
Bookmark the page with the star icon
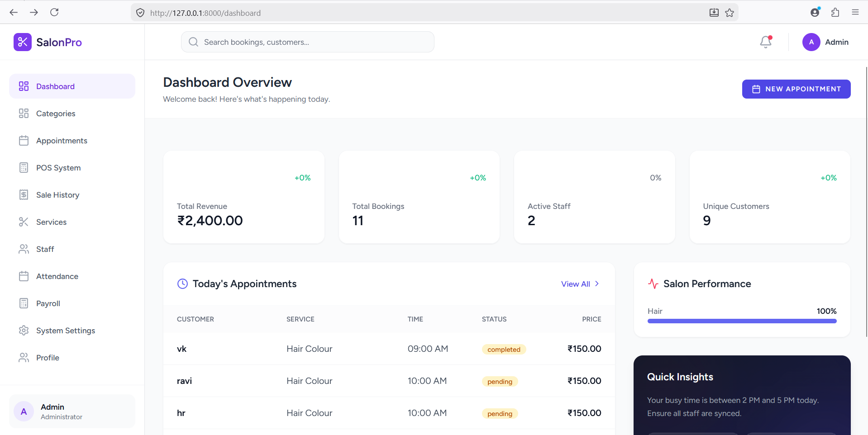(x=730, y=13)
